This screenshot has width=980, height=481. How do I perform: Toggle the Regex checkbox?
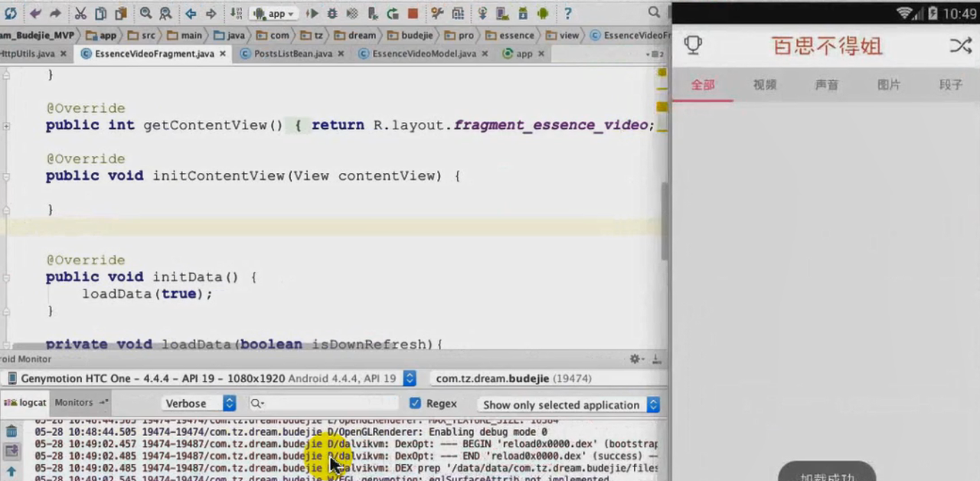[415, 404]
